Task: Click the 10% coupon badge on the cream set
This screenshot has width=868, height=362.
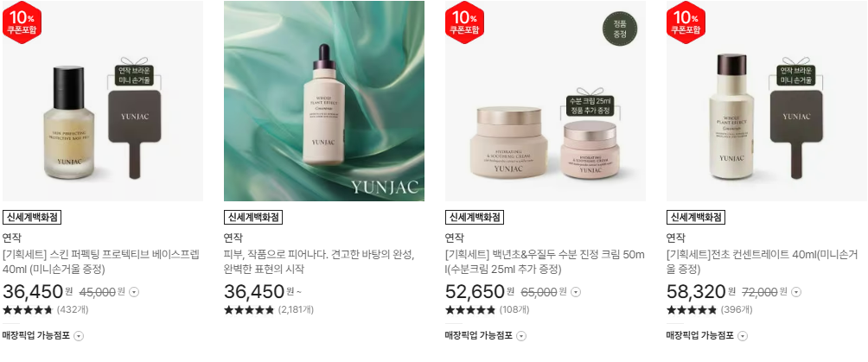Action: [x=465, y=22]
